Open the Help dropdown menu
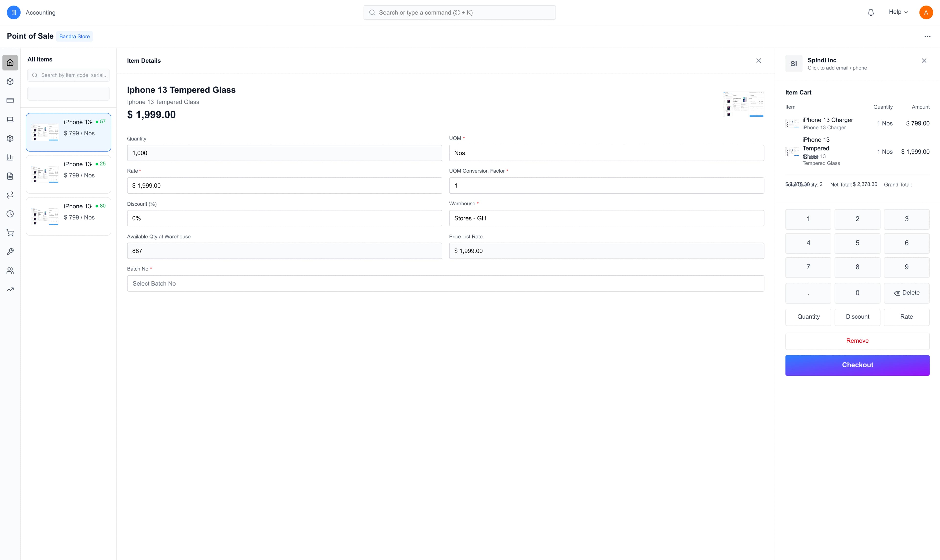This screenshot has width=940, height=560. (898, 12)
